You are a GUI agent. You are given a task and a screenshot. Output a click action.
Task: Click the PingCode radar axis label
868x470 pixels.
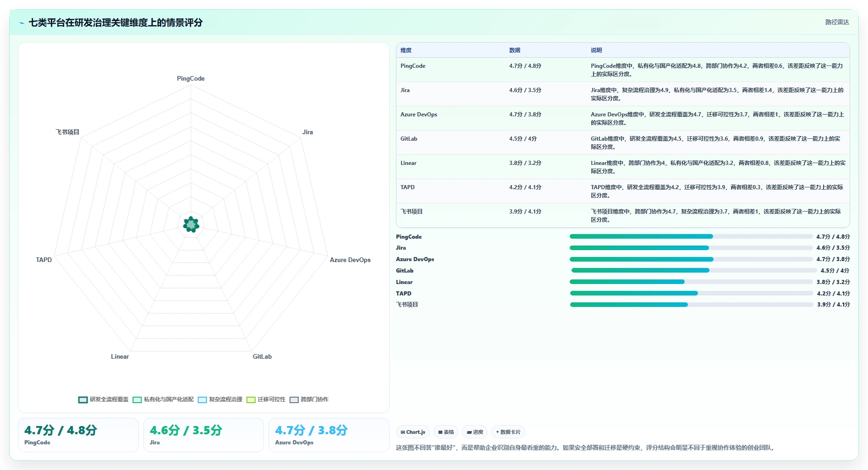click(x=191, y=78)
